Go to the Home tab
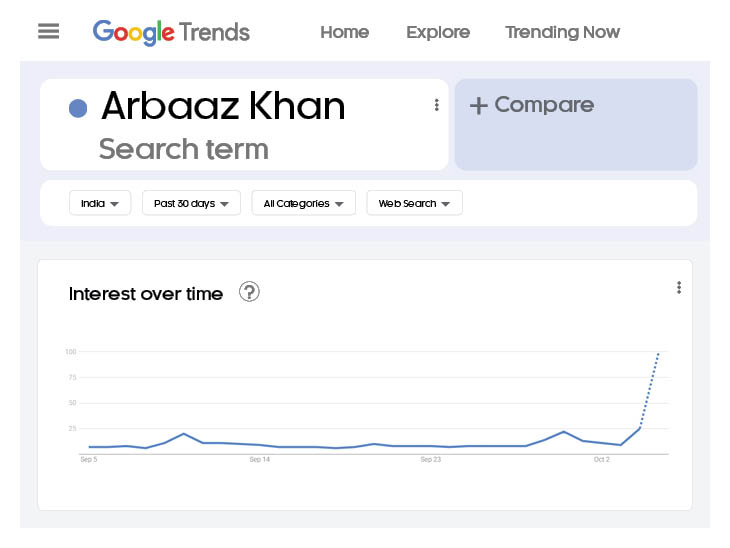The width and height of the screenshot is (730, 548). (x=344, y=32)
